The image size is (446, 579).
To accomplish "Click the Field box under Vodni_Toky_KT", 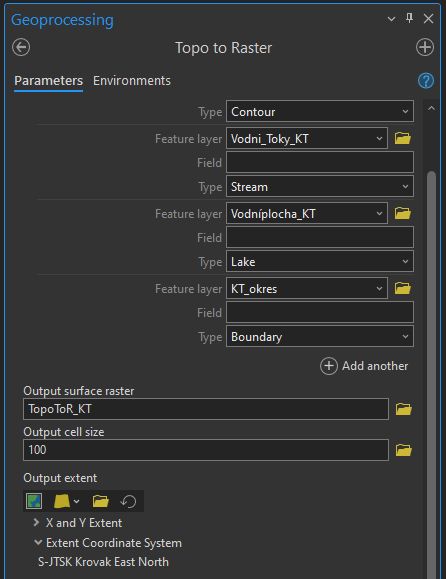I will 320,162.
